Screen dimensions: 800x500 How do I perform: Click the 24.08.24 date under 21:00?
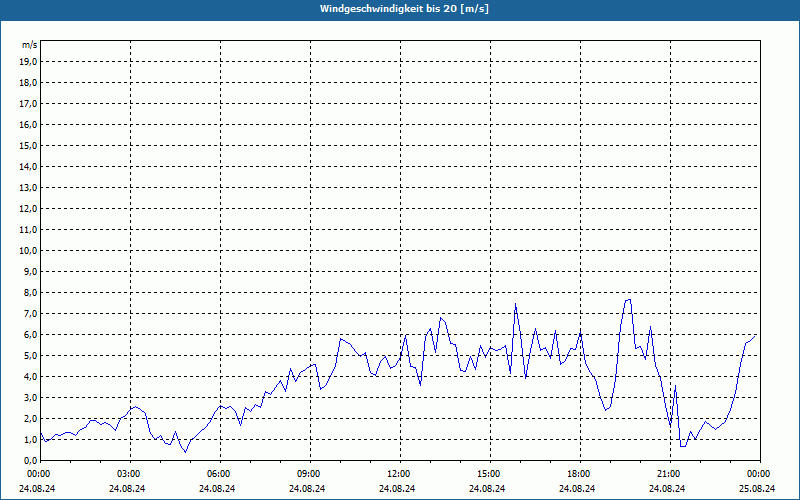click(x=667, y=488)
